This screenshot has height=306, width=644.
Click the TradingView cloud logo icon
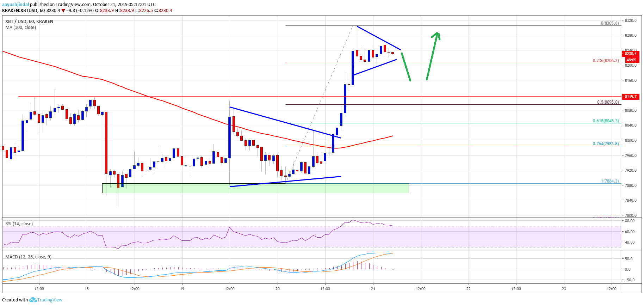33,300
